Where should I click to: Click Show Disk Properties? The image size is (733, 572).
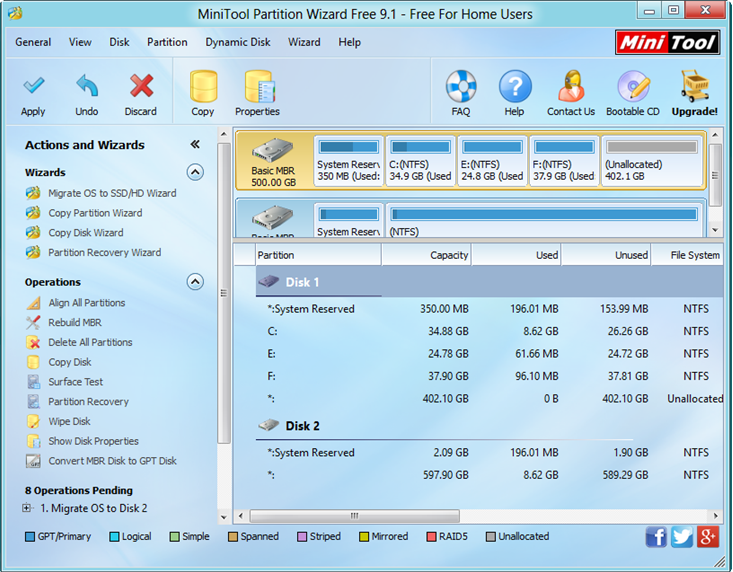click(x=93, y=441)
